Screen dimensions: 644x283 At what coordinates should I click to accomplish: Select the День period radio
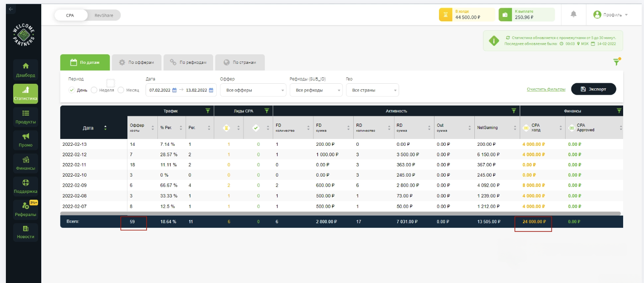(72, 90)
